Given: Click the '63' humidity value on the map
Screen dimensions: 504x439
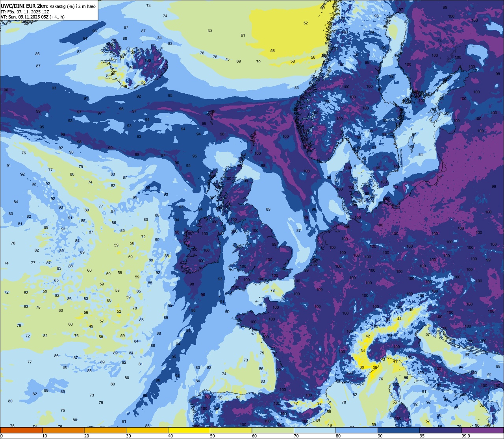Looking at the screenshot, I should (x=210, y=31).
